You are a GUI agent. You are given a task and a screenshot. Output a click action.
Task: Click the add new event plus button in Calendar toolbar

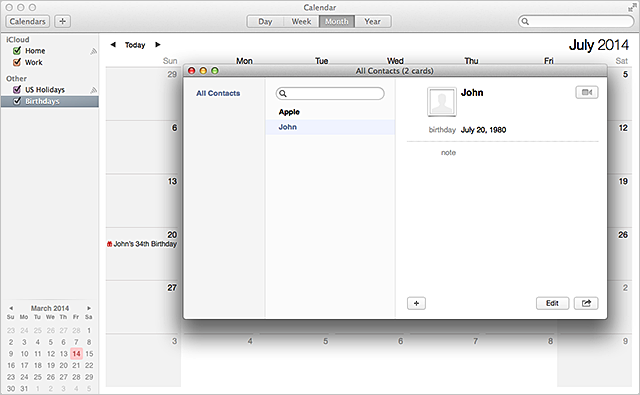click(x=62, y=21)
